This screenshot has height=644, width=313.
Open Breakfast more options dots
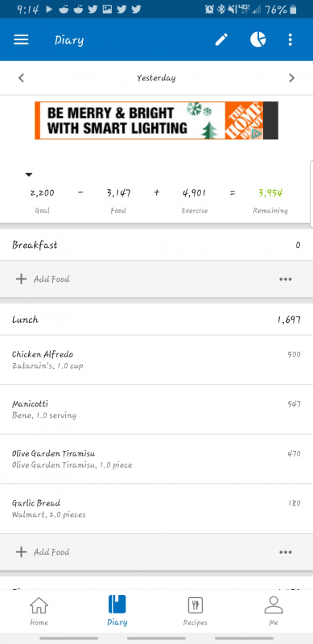coord(286,279)
